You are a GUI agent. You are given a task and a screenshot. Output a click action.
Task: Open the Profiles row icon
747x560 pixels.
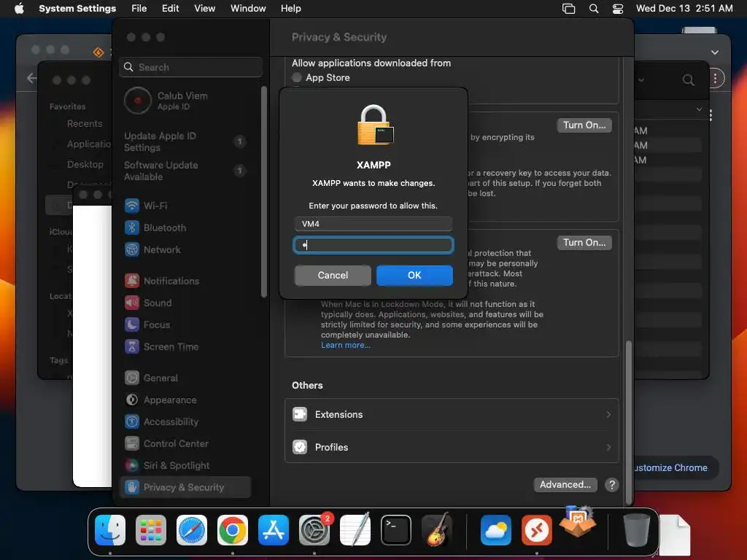pos(300,447)
